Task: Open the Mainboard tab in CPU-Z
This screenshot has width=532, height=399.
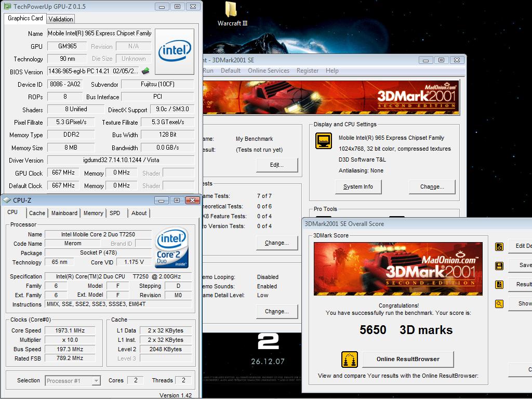Action: 64,213
